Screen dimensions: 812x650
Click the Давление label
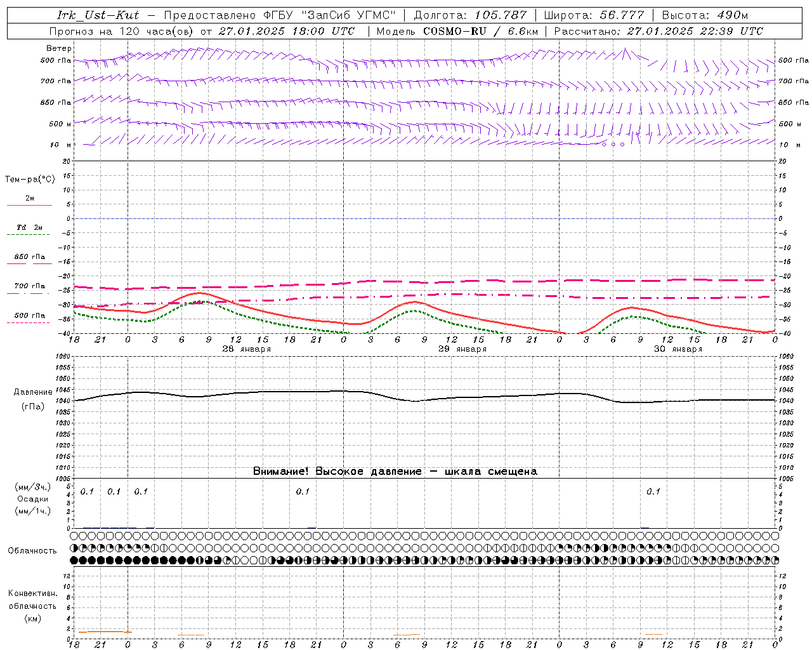[33, 392]
